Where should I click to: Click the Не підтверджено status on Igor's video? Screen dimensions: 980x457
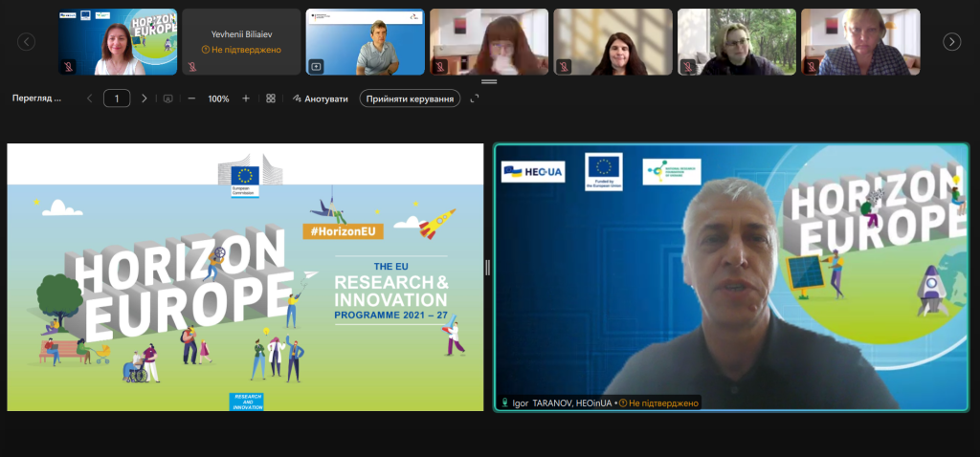pyautogui.click(x=658, y=403)
